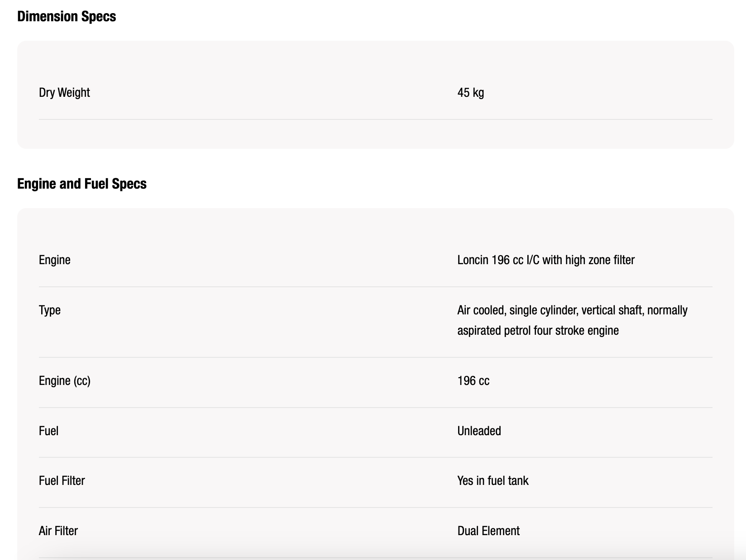Viewport: 746px width, 560px height.
Task: Click the 196 cc displacement value
Action: click(473, 381)
